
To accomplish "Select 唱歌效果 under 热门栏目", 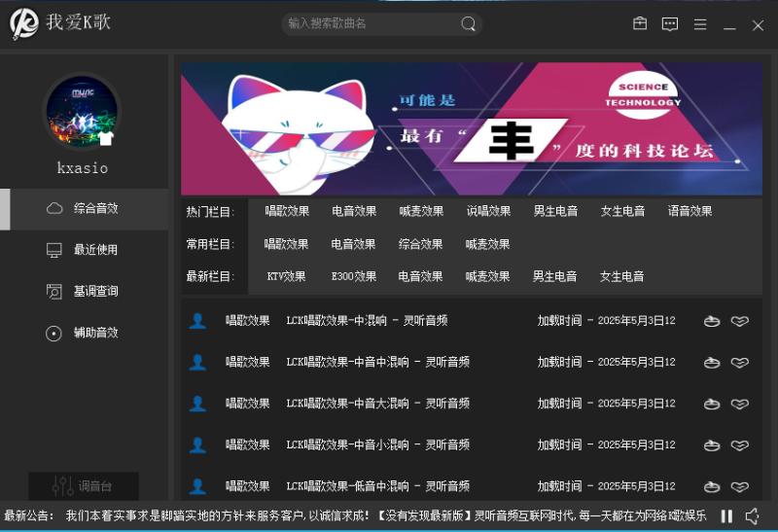I will pyautogui.click(x=287, y=211).
